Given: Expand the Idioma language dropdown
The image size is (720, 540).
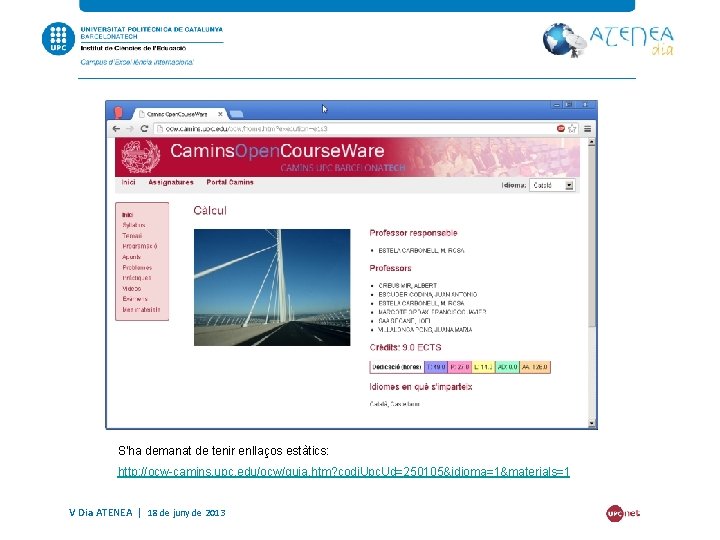Looking at the screenshot, I should 552,186.
